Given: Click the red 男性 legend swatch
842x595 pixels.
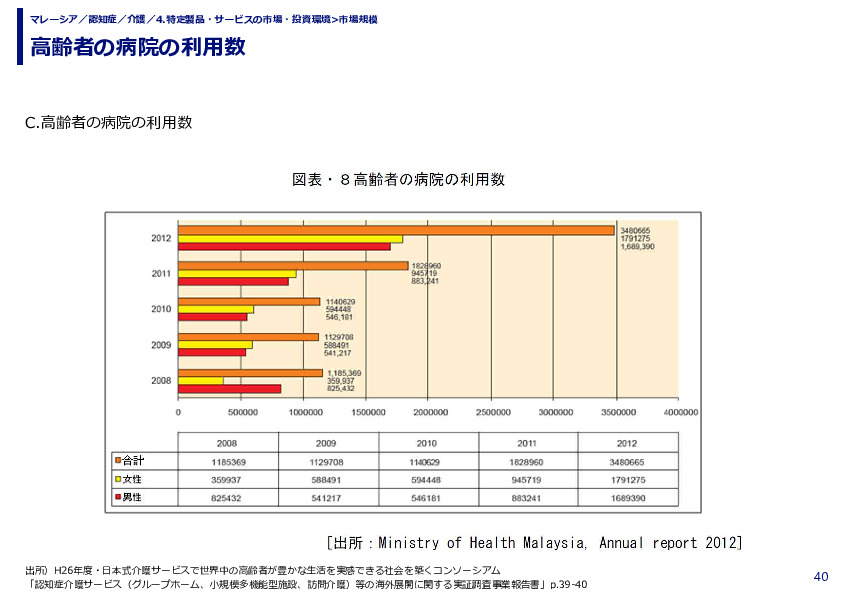Looking at the screenshot, I should [118, 497].
